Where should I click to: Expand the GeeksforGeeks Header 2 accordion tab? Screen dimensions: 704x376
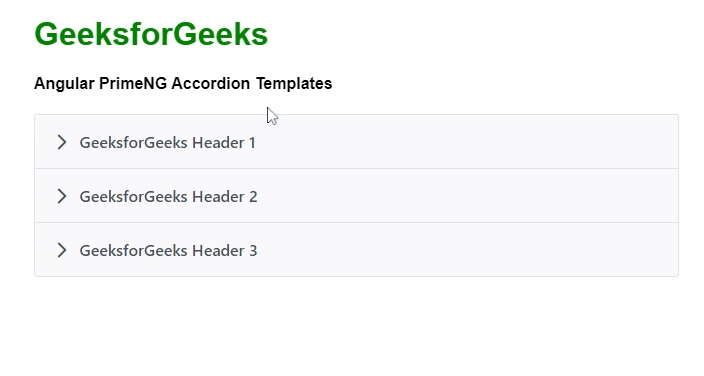[x=356, y=196]
